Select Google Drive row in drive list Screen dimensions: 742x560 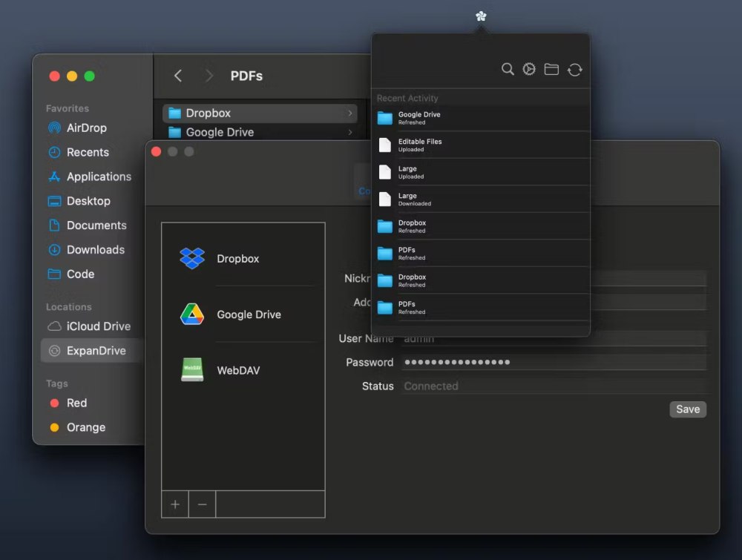243,314
